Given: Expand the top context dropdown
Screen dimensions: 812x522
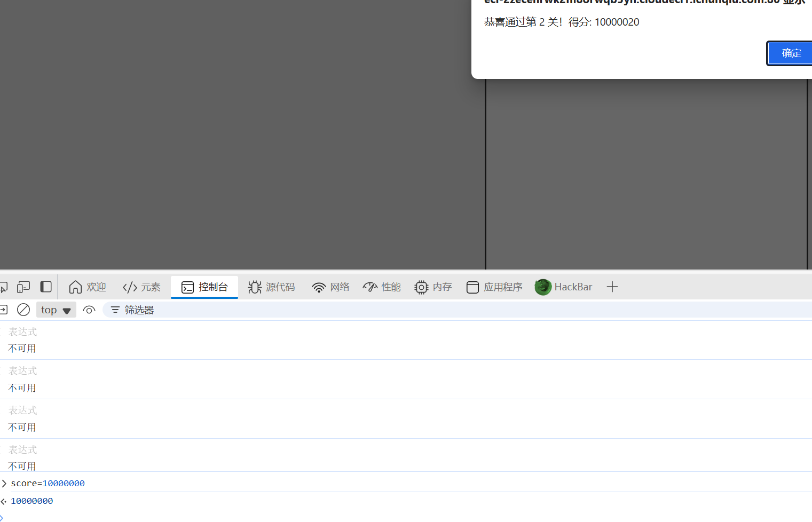Looking at the screenshot, I should point(56,310).
